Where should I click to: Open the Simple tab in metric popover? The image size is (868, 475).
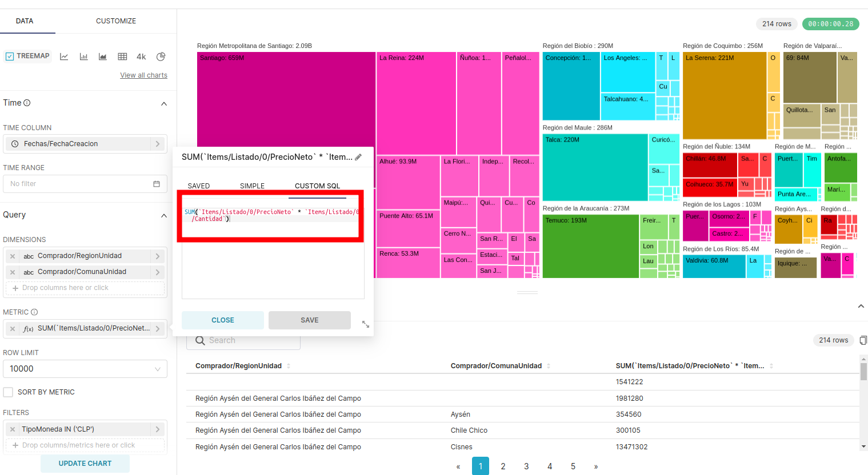[x=252, y=186]
